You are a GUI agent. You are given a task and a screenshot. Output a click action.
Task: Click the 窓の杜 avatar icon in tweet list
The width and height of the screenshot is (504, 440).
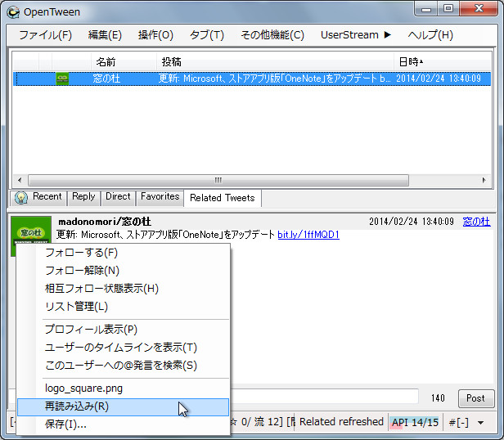(62, 79)
